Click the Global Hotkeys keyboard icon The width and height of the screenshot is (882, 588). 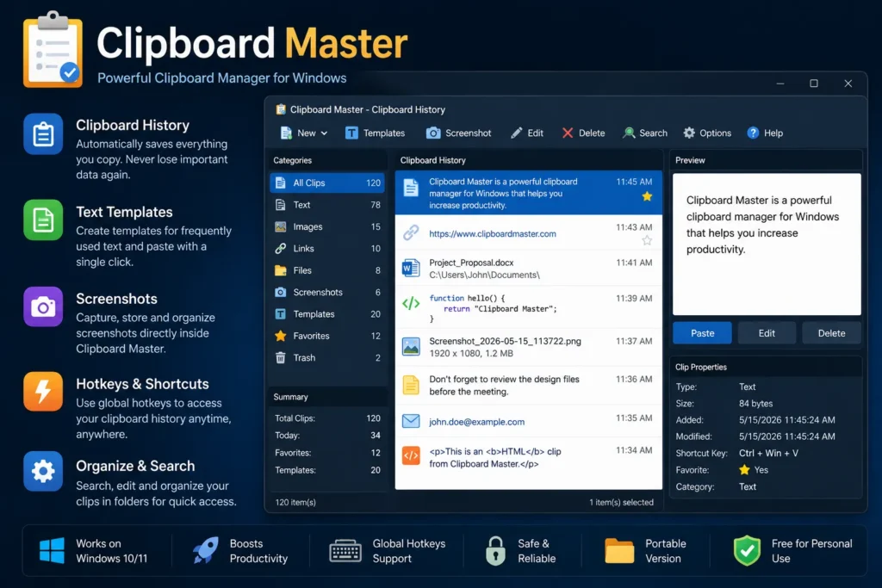345,551
